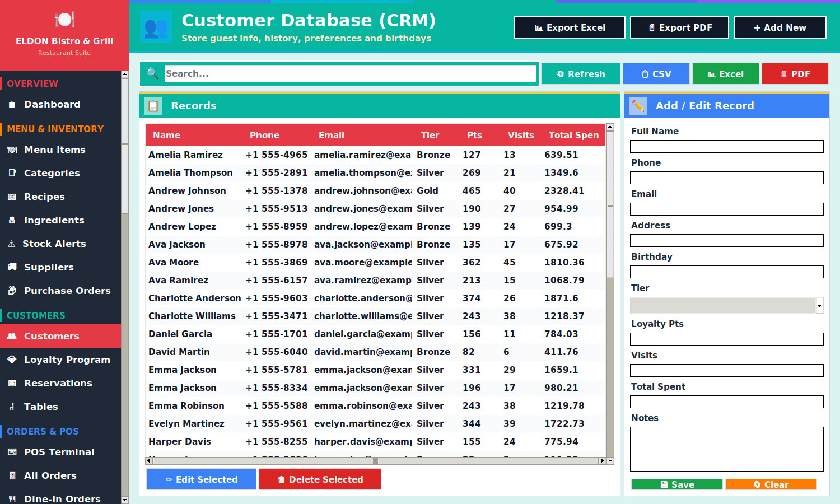Click the sidebar vertical scrollbar thumb
Viewport: 840px width, 504px height.
pyautogui.click(x=125, y=146)
